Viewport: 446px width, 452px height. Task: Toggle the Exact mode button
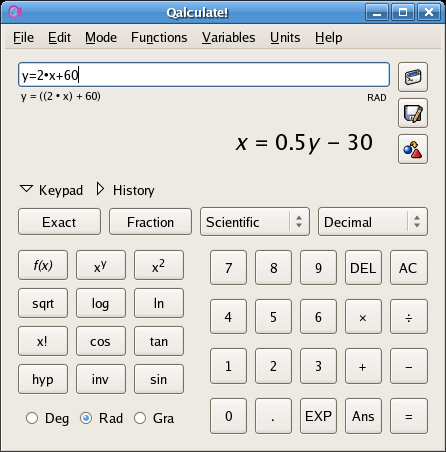click(x=59, y=222)
